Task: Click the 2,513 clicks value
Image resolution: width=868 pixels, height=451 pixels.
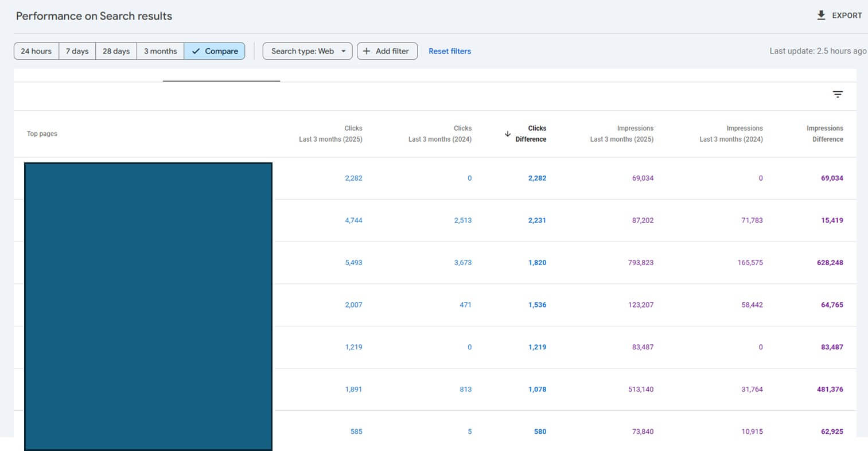Action: (463, 220)
